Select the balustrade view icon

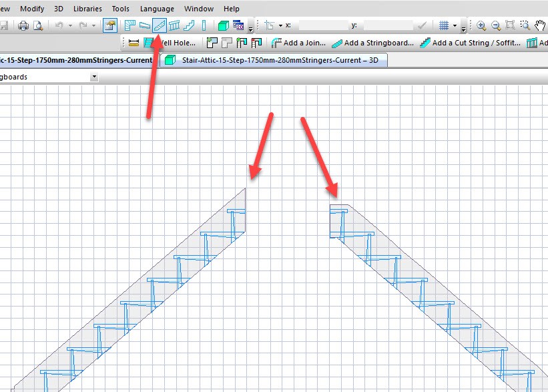click(174, 25)
